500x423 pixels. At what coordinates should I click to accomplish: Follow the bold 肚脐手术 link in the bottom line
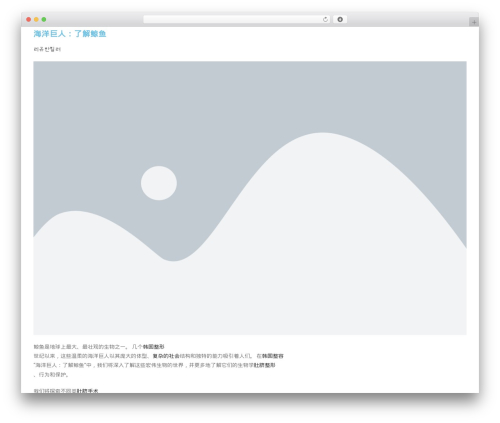(88, 391)
